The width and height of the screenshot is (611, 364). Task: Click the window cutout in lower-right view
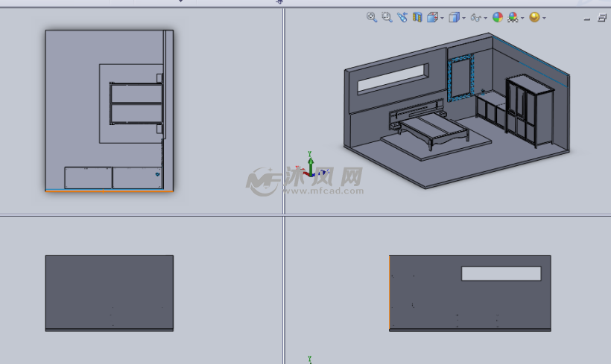[501, 273]
